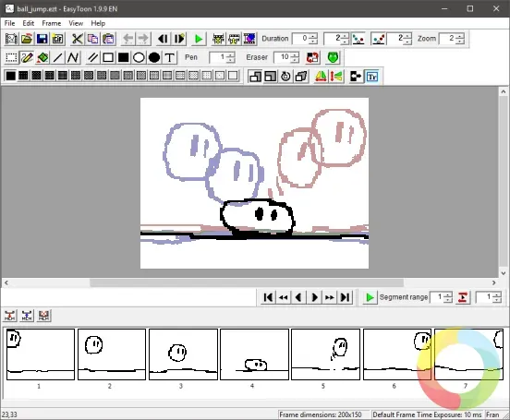Jump to the last frame
The image size is (510, 420).
pyautogui.click(x=345, y=297)
